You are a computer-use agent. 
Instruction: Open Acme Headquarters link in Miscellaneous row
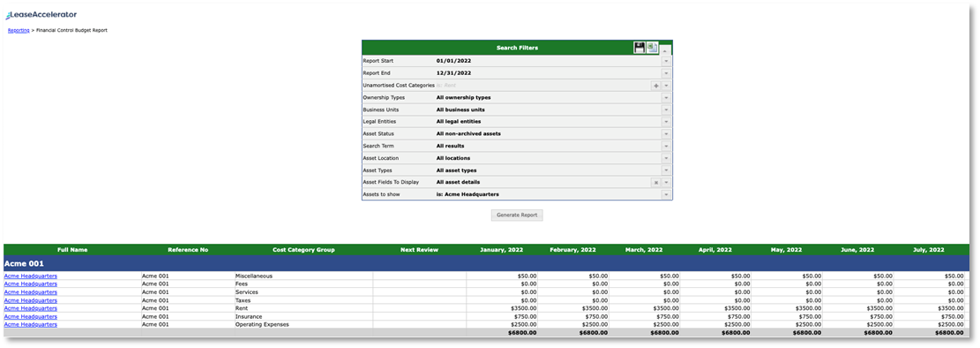coord(31,276)
